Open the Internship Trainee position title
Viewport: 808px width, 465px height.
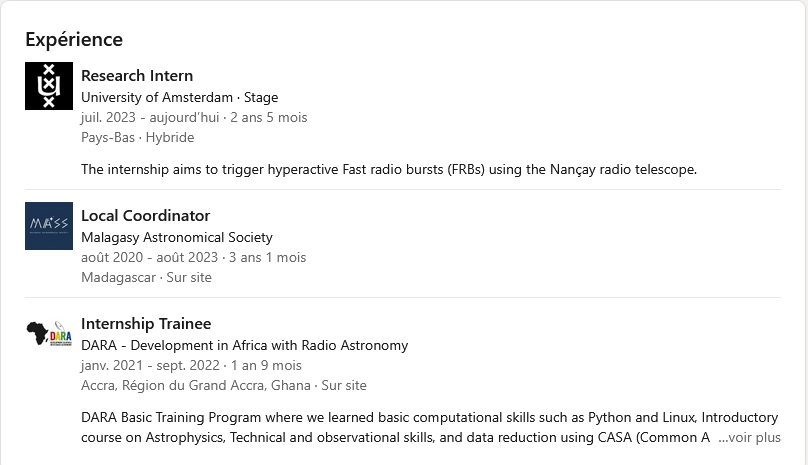tap(146, 324)
